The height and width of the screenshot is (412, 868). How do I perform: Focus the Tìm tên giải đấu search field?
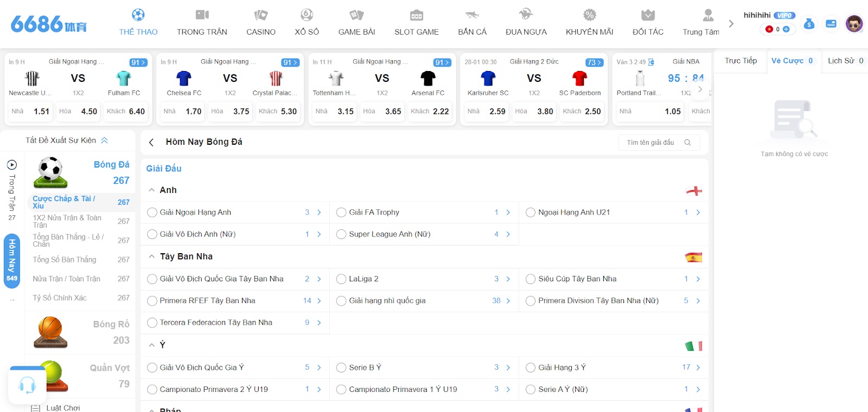tap(659, 143)
